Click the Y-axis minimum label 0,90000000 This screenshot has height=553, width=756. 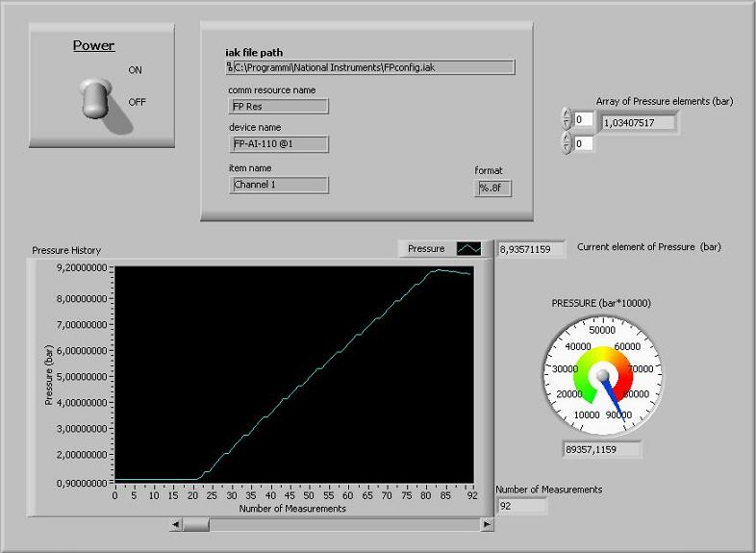(82, 483)
